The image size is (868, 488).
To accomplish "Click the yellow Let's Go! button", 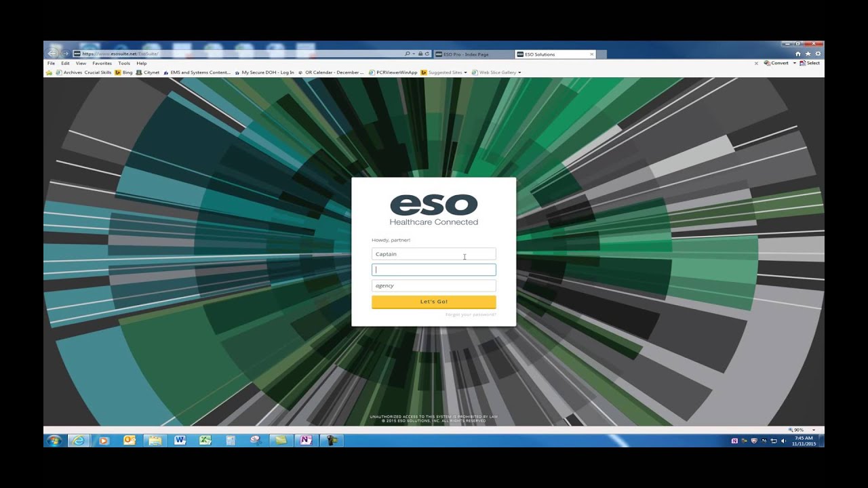I will click(x=434, y=302).
